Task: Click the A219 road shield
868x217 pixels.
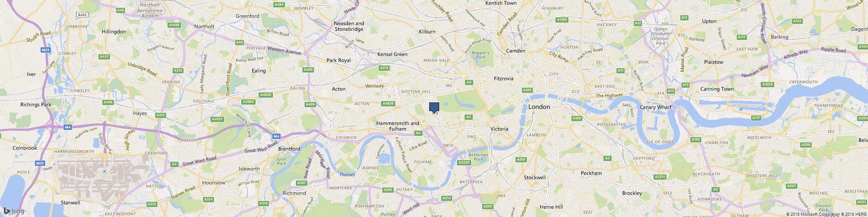Action: 384,68
